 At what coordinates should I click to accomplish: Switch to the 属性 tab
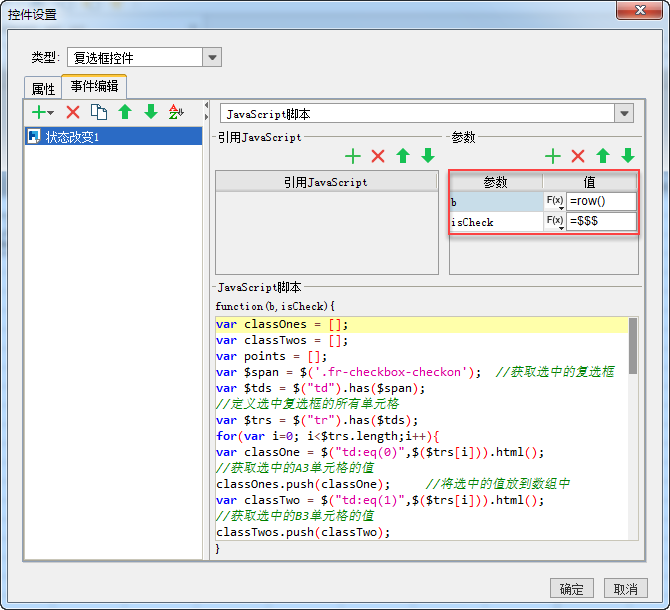(43, 88)
